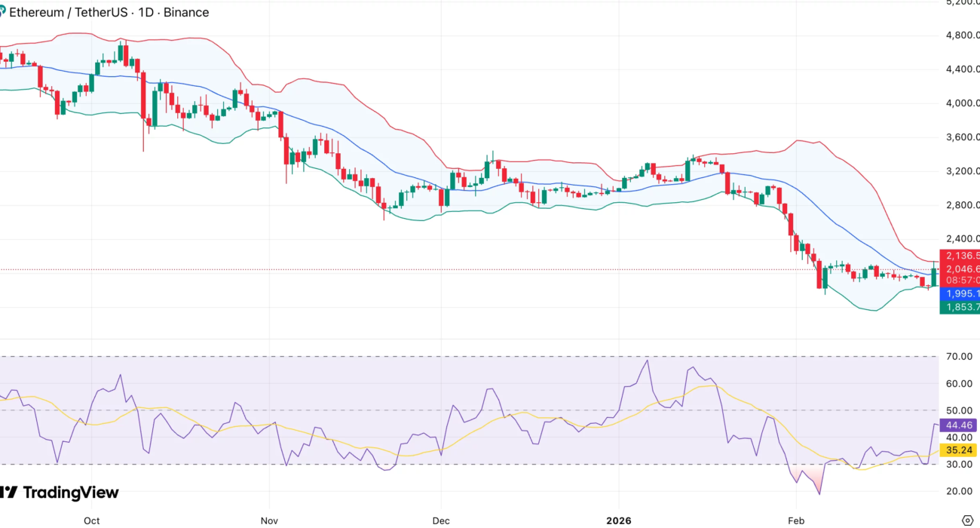The height and width of the screenshot is (528, 980).
Task: Jump to the 2026 time axis marker
Action: (619, 520)
